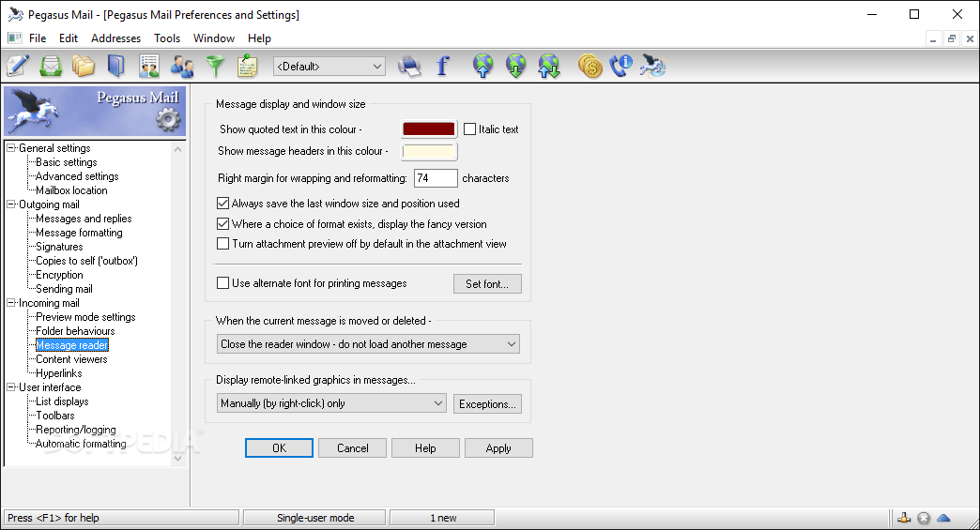980x530 pixels.
Task: Click the Help button beside Cancel
Action: click(425, 448)
